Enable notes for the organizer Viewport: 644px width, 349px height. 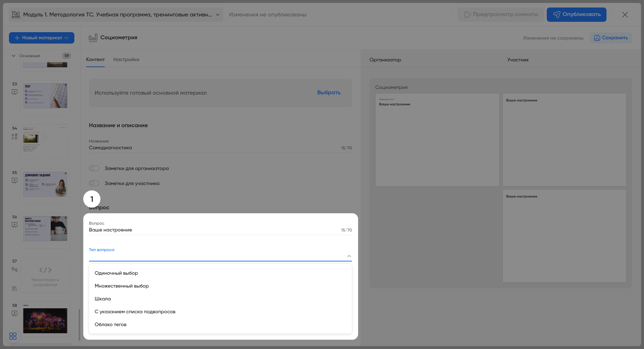click(x=94, y=168)
